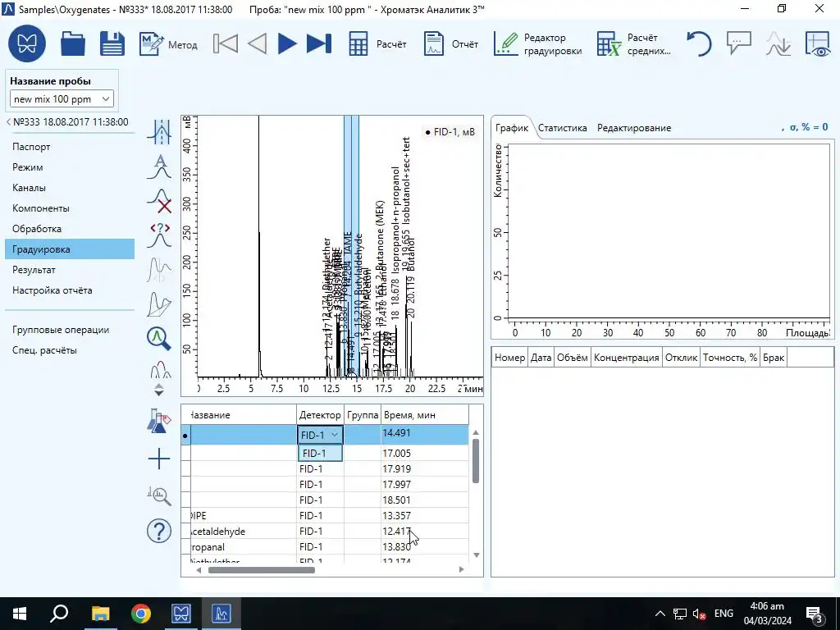Viewport: 840px width, 630px height.
Task: Open Chrome from the taskbar
Action: (140, 614)
